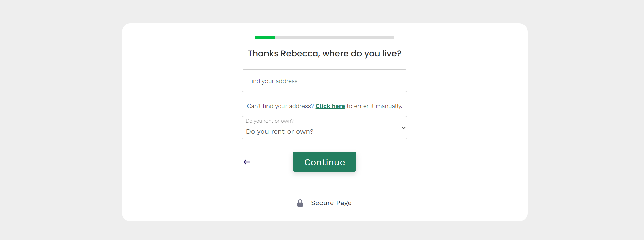Click the dropdown chevron arrow
Viewport: 644px width, 240px height.
[403, 128]
